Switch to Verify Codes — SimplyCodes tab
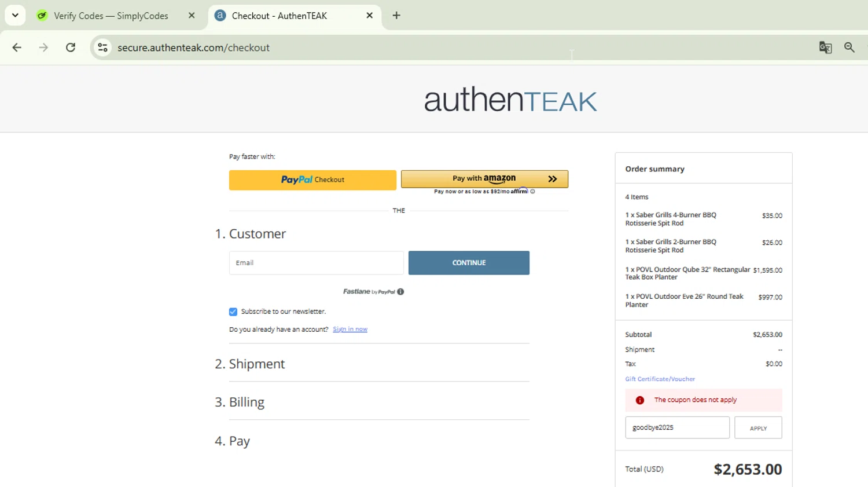Viewport: 868px width, 487px height. click(x=111, y=16)
